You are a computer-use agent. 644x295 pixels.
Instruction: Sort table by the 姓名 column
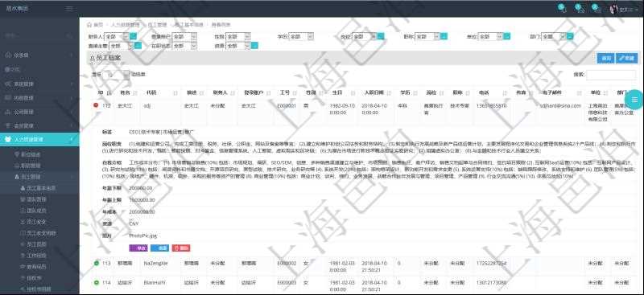point(128,92)
